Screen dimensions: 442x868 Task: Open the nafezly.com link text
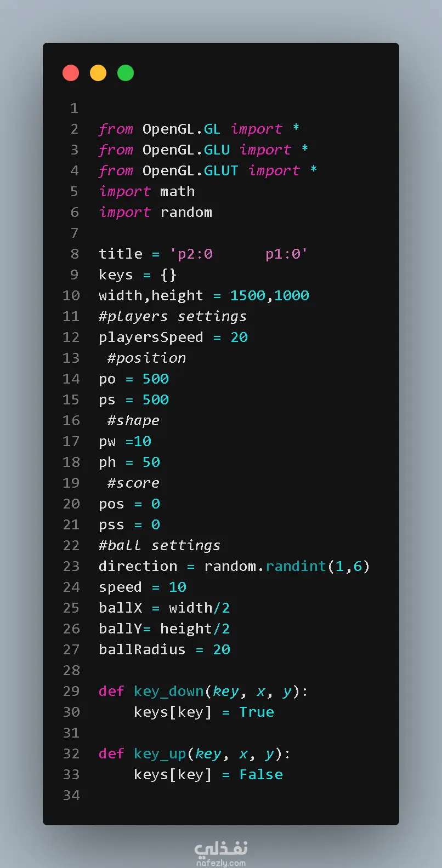221,863
